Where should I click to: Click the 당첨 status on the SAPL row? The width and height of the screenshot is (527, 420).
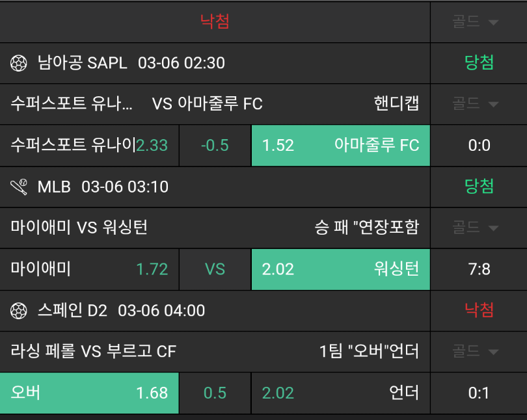(x=479, y=63)
